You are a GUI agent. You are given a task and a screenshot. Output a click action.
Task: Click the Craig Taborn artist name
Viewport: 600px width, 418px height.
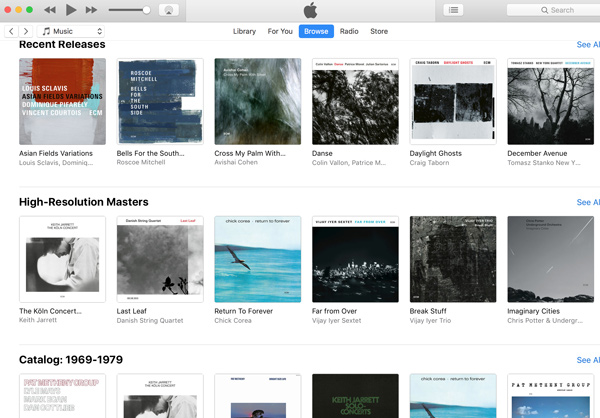pyautogui.click(x=429, y=163)
